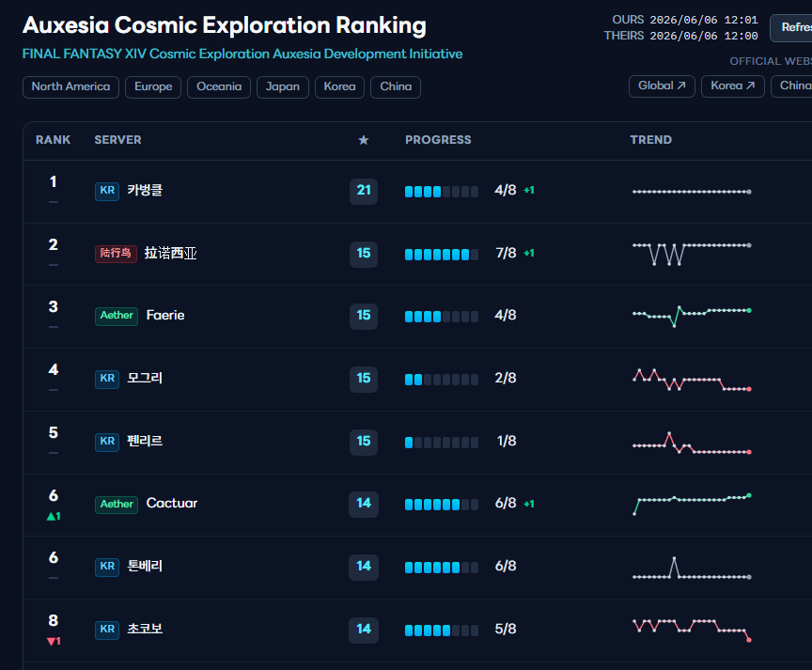
Task: Filter ranking by Oceania
Action: 219,87
